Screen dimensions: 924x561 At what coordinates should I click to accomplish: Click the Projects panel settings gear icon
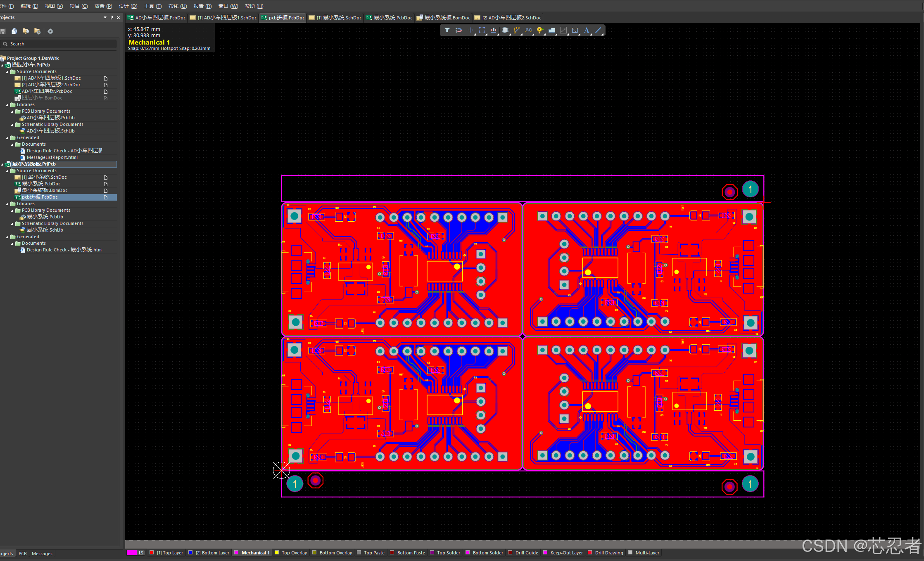pyautogui.click(x=50, y=31)
